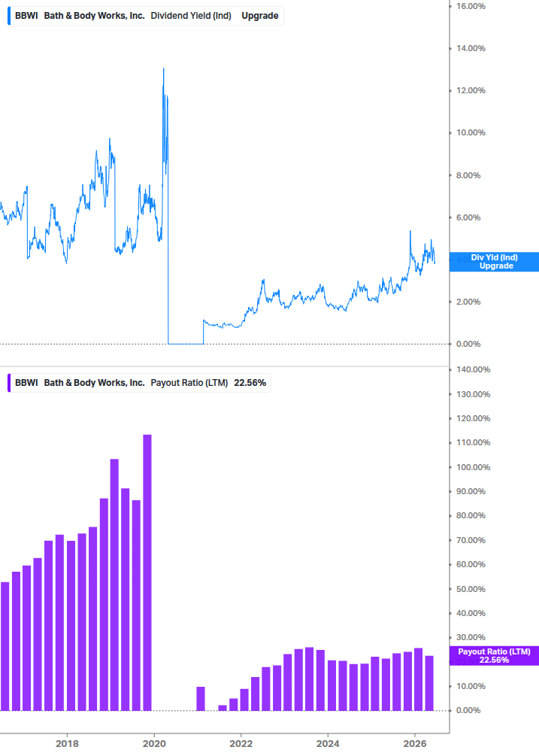Click the tallest payout ratio bar near 113%
Screen dimensions: 539x756
(147, 572)
